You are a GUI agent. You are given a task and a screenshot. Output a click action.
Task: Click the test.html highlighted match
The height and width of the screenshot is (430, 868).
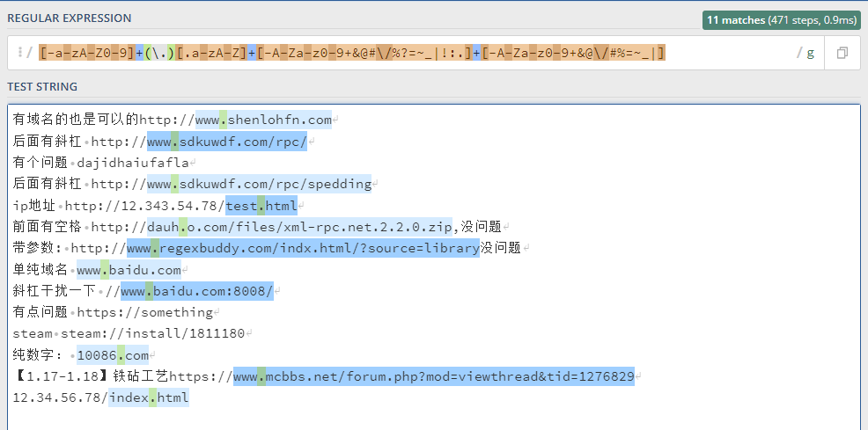(x=261, y=206)
